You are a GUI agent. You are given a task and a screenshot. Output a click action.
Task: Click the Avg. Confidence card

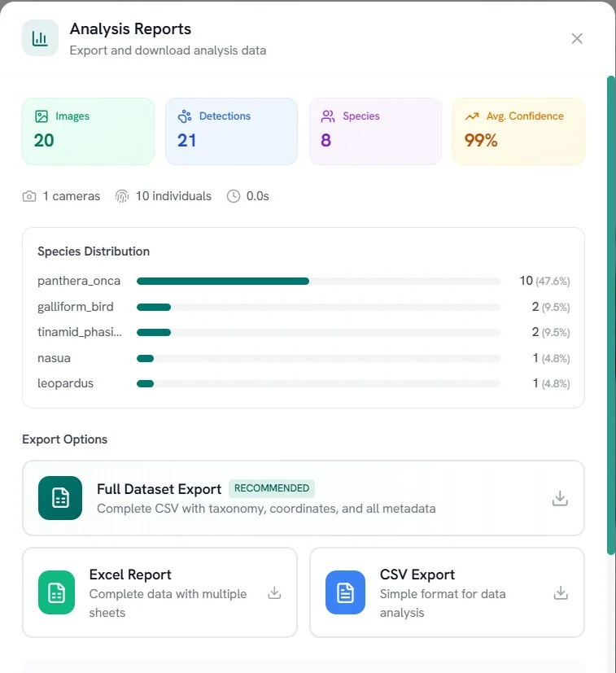[x=518, y=131]
